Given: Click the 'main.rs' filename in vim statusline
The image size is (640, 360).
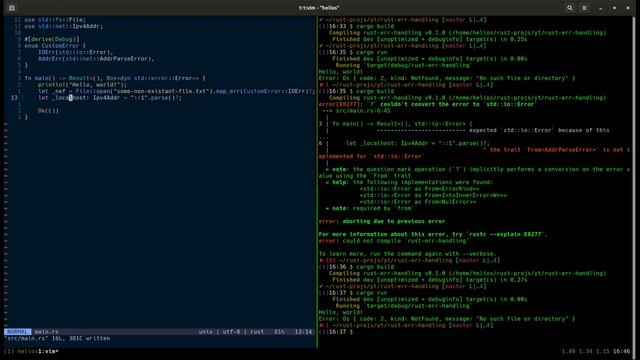Looking at the screenshot, I should [x=47, y=332].
